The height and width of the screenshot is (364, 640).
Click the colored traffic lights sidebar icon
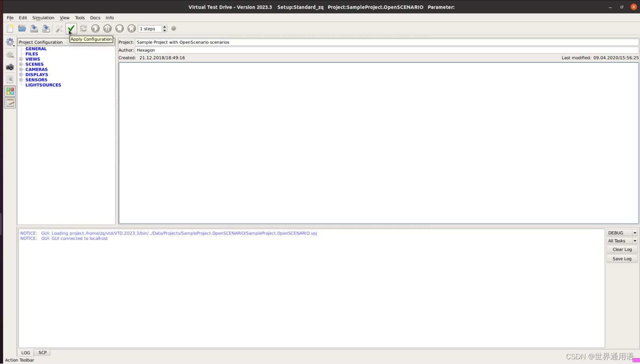point(10,91)
